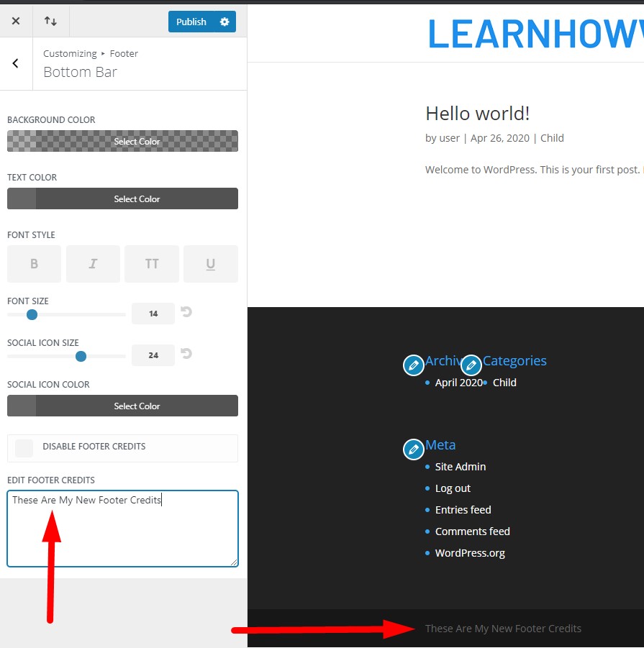Click the Categories widget edit pencil icon
This screenshot has height=648, width=644.
pyautogui.click(x=471, y=365)
